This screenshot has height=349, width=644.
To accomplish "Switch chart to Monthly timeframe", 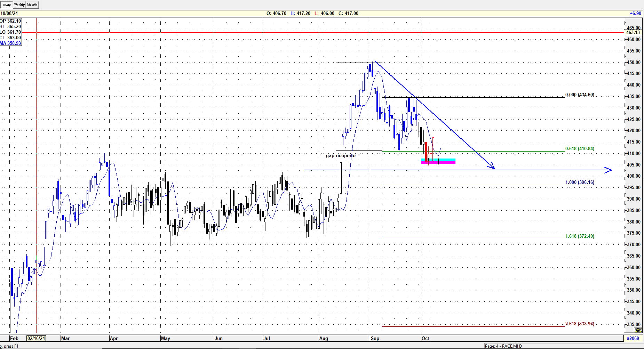I will (32, 5).
